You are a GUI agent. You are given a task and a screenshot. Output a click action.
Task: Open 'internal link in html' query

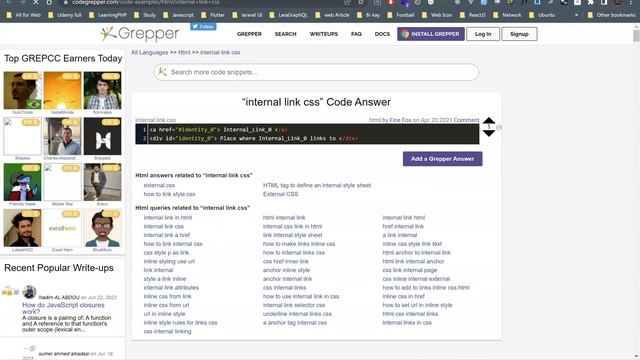(x=168, y=218)
